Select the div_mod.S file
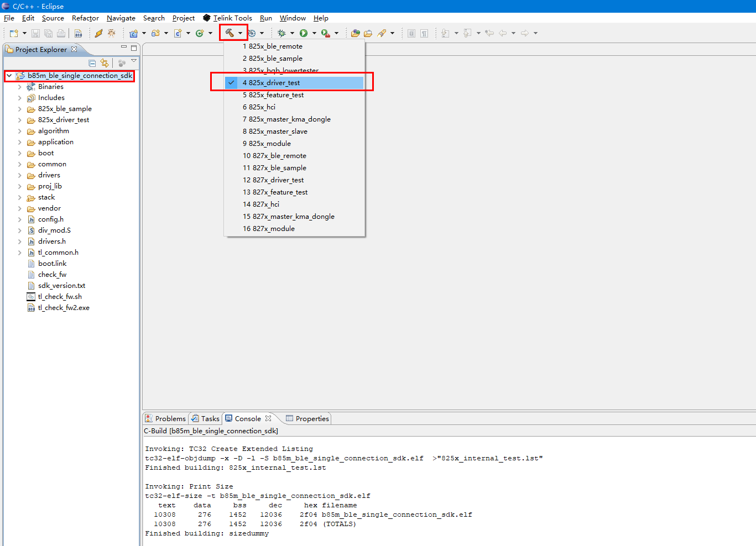This screenshot has height=546, width=756. tap(54, 230)
